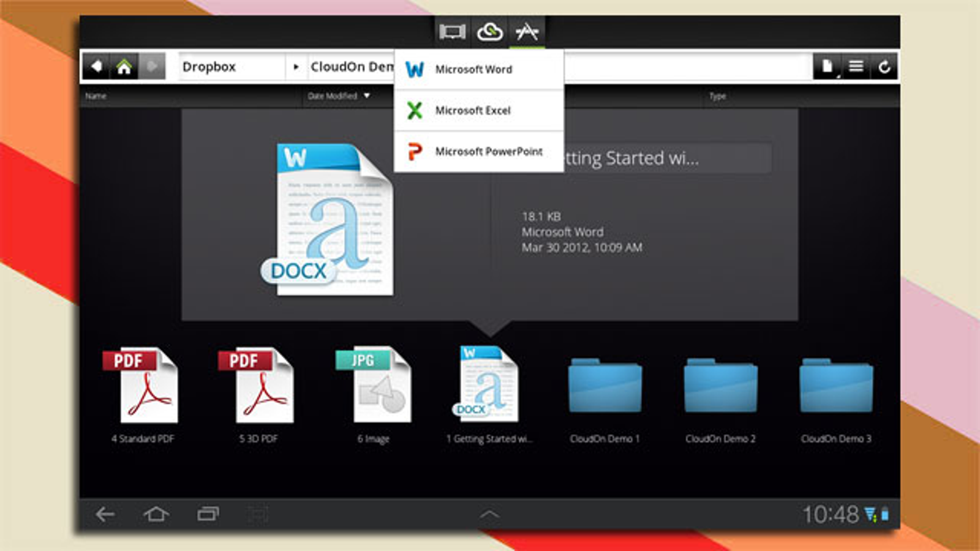
Task: Tap the battery status icon
Action: coord(884,514)
